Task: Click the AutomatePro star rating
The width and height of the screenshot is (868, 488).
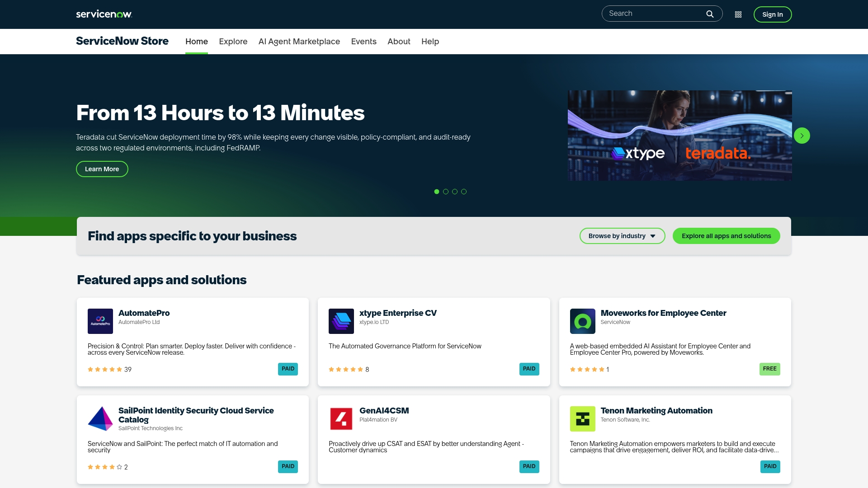Action: [x=105, y=369]
